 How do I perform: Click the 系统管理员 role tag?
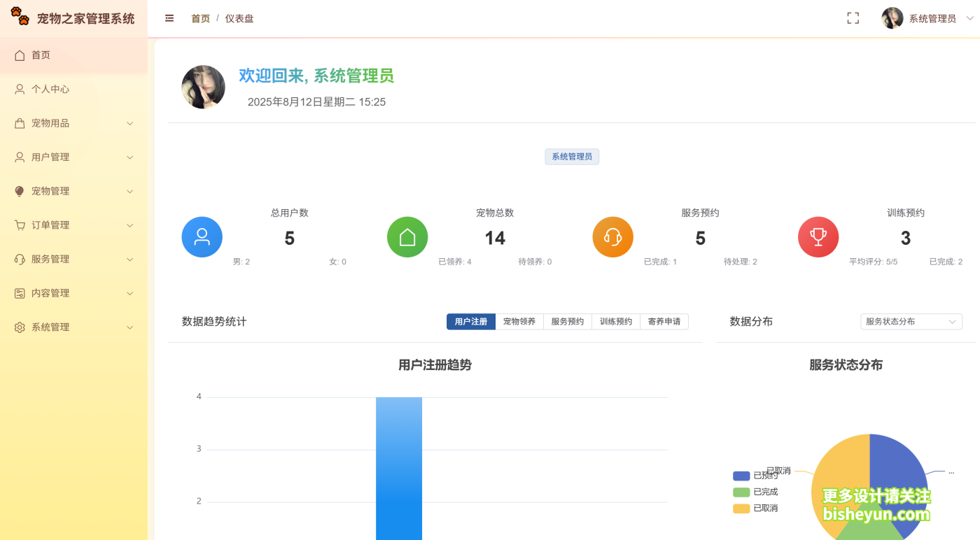572,157
